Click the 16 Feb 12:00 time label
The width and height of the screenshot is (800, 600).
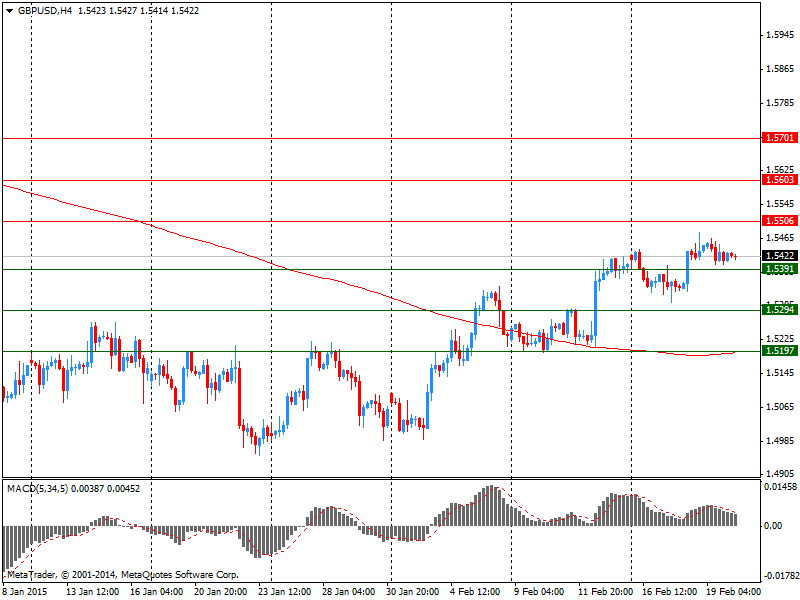pyautogui.click(x=668, y=592)
